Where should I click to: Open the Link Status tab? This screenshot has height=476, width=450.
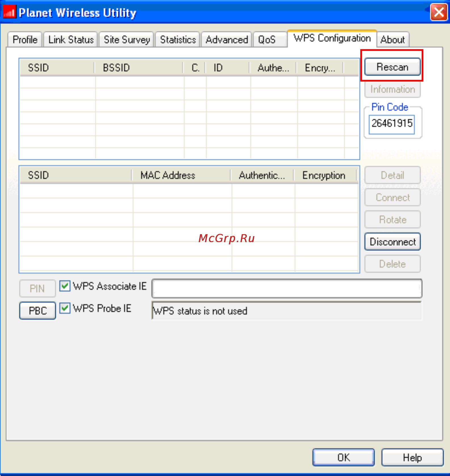point(71,40)
